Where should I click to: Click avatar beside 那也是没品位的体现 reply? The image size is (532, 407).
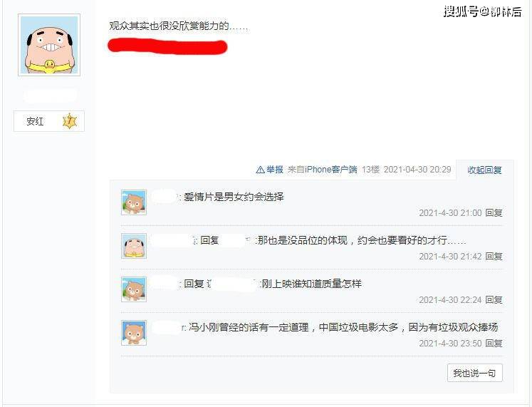click(134, 246)
